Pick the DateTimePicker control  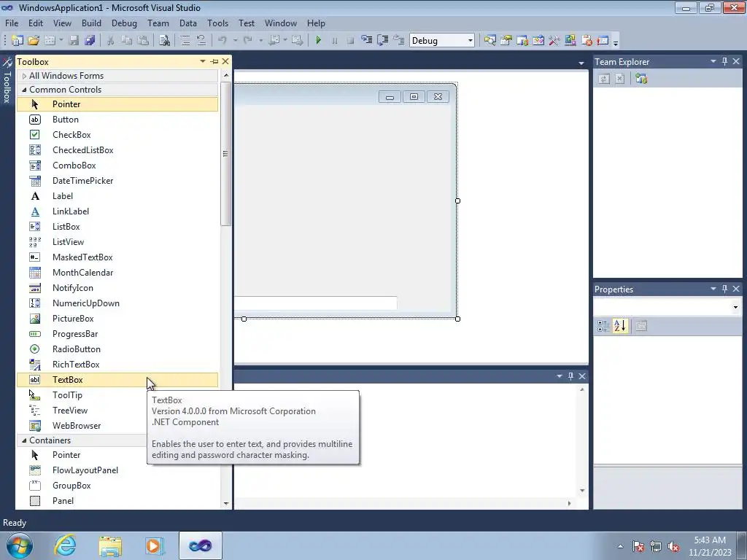point(117,181)
